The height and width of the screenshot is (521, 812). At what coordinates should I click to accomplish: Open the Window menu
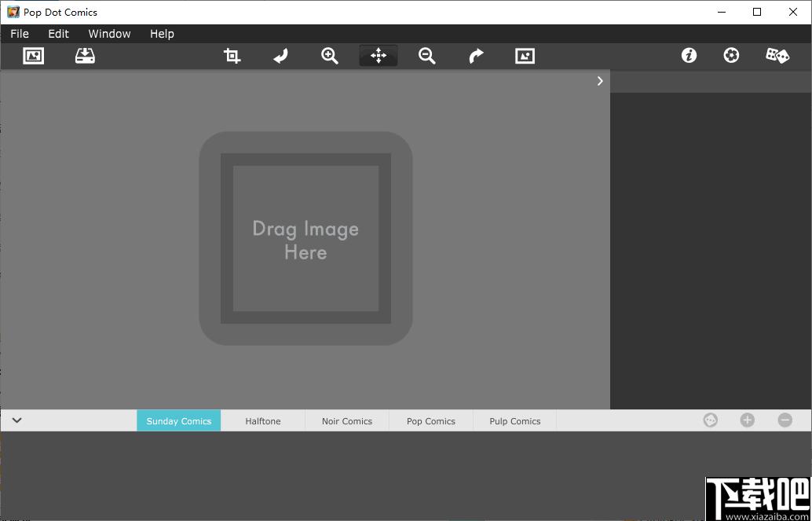[x=109, y=34]
